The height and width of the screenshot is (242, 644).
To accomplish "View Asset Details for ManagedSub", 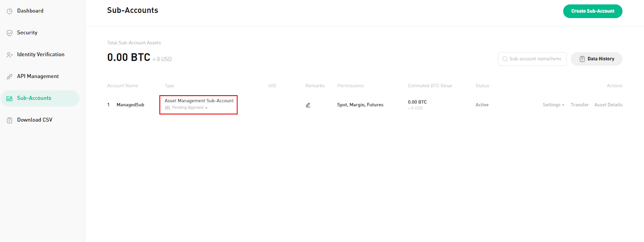I will 608,105.
